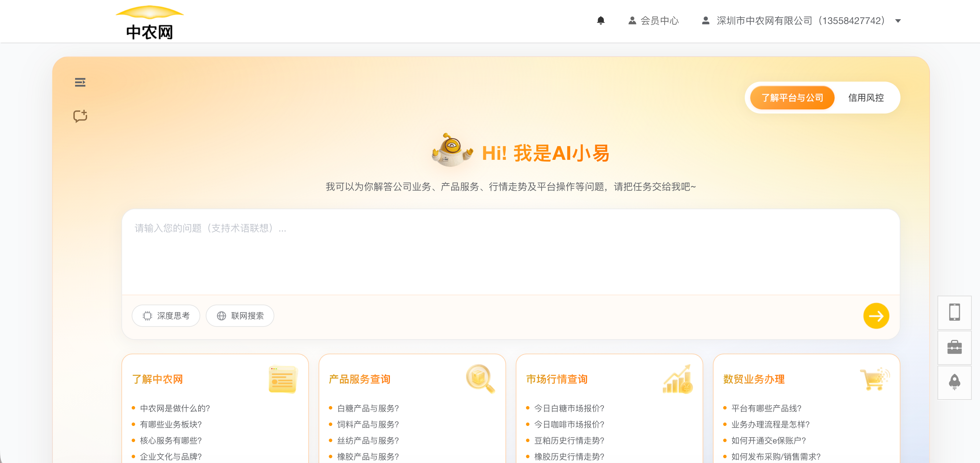Viewport: 980px width, 463px height.
Task: Click the 数贸业务办理 shopping cart icon
Action: click(875, 379)
